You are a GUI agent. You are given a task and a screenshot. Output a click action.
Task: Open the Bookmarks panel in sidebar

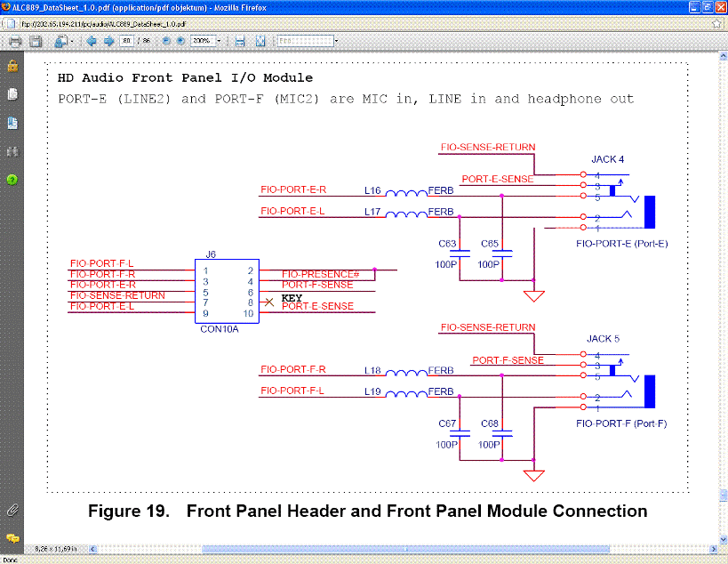[x=12, y=123]
